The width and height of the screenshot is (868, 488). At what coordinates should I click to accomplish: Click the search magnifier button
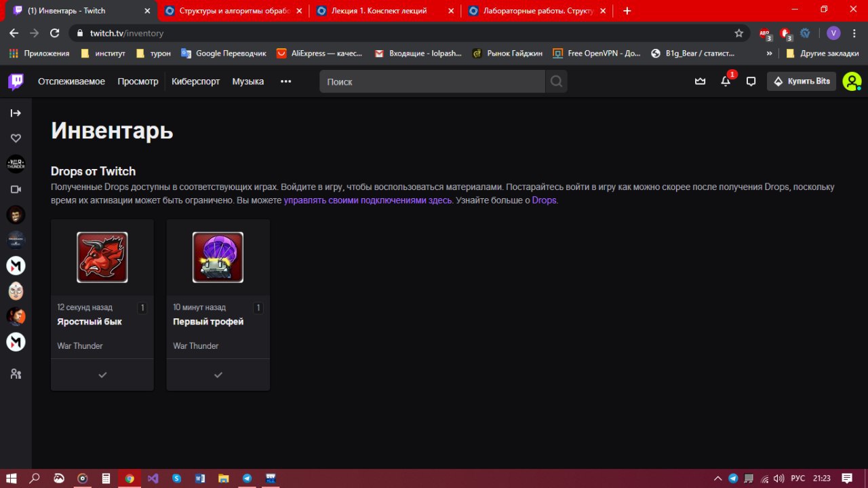pos(556,81)
